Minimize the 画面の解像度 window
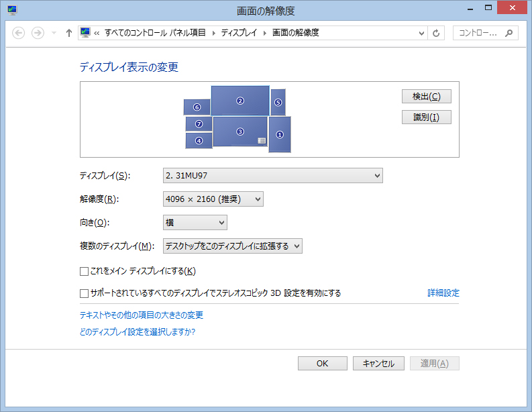 [x=470, y=9]
